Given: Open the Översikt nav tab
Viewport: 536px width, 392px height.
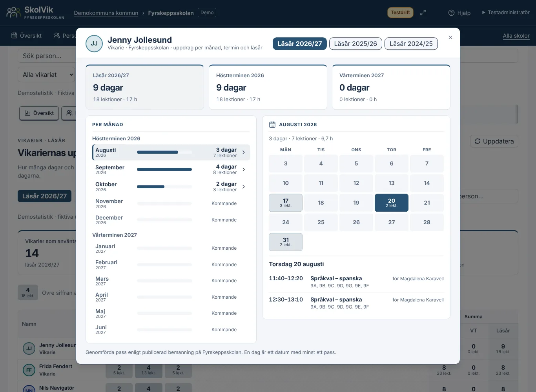Looking at the screenshot, I should click(27, 36).
